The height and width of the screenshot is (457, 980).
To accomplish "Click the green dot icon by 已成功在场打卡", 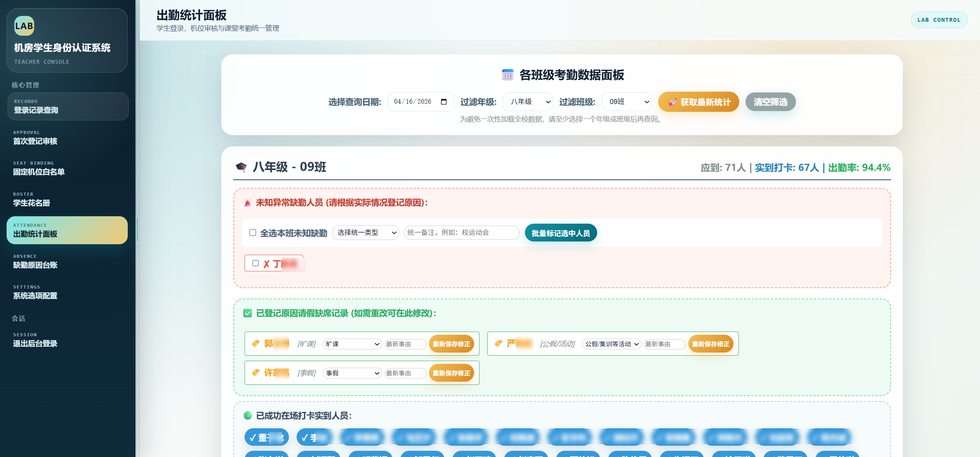I will pyautogui.click(x=248, y=415).
